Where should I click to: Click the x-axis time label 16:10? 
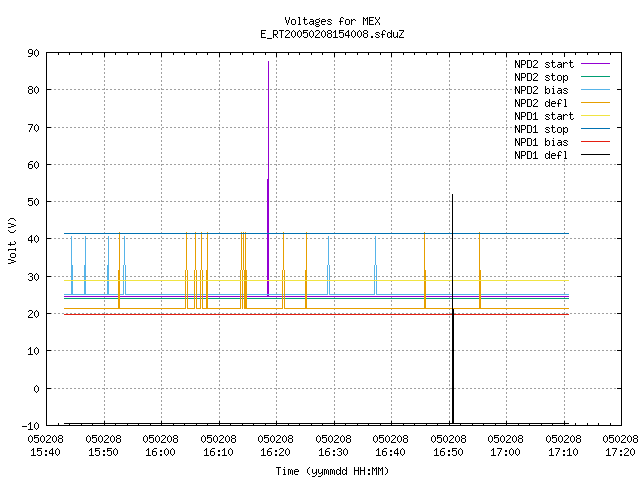218,452
